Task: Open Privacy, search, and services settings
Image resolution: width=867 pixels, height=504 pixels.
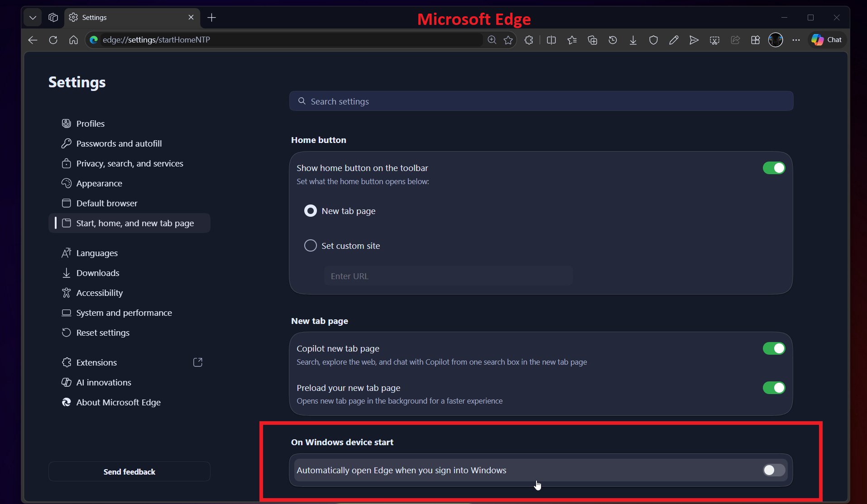Action: click(x=129, y=163)
